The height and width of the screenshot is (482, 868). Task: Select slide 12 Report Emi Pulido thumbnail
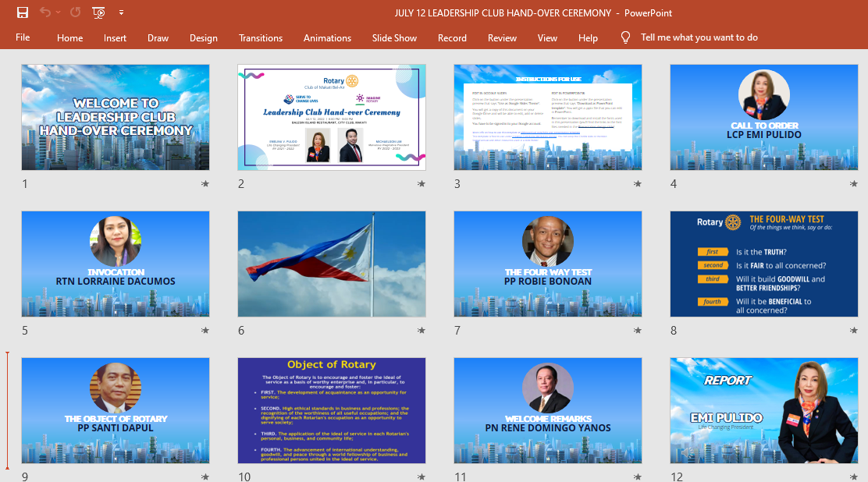(764, 410)
